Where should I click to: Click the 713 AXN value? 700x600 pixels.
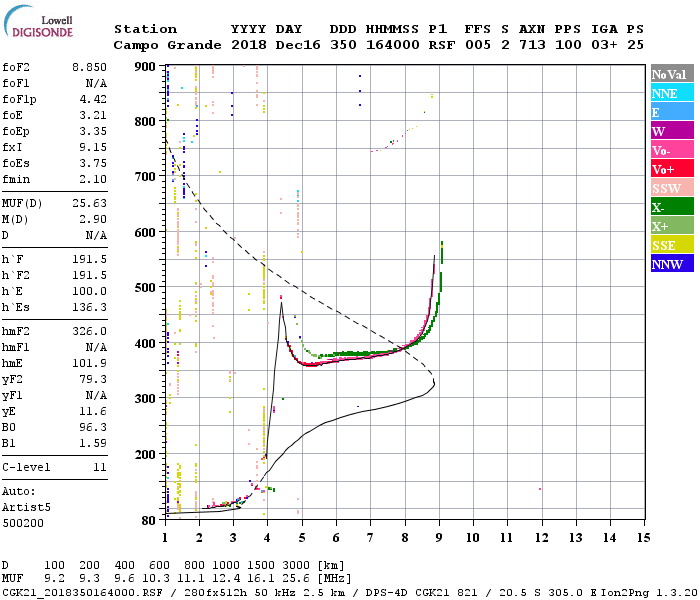(532, 45)
